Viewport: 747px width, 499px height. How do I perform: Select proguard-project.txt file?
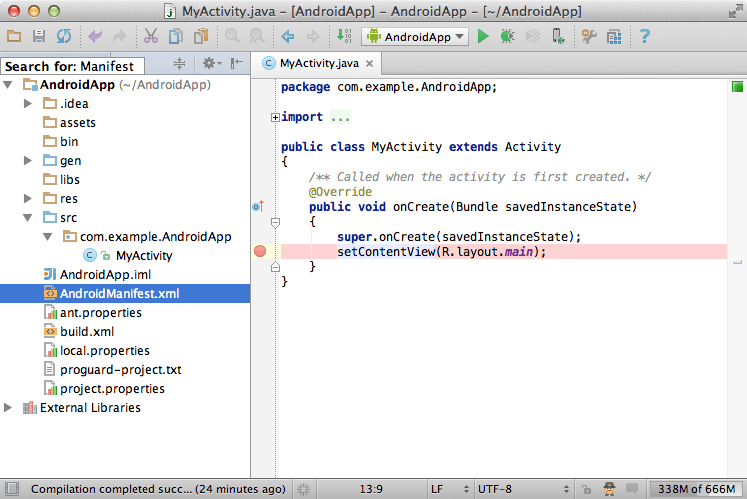pyautogui.click(x=112, y=370)
